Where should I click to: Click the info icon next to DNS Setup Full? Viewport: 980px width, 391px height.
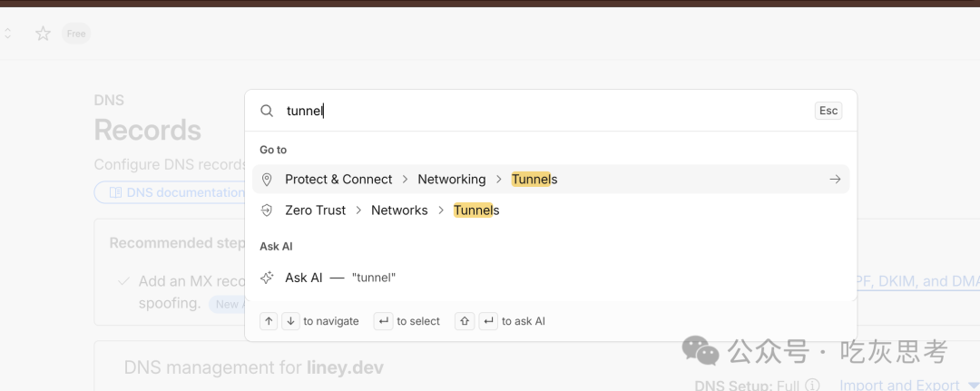pyautogui.click(x=812, y=385)
